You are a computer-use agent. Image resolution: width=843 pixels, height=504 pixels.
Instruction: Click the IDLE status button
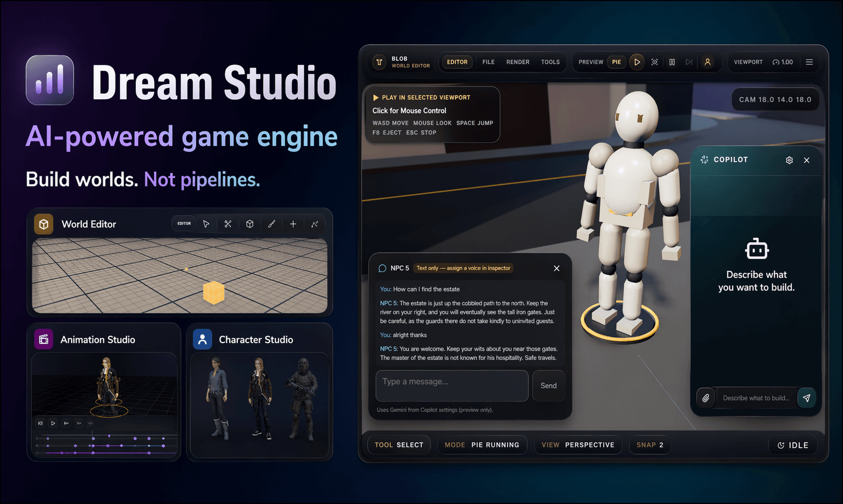point(793,445)
